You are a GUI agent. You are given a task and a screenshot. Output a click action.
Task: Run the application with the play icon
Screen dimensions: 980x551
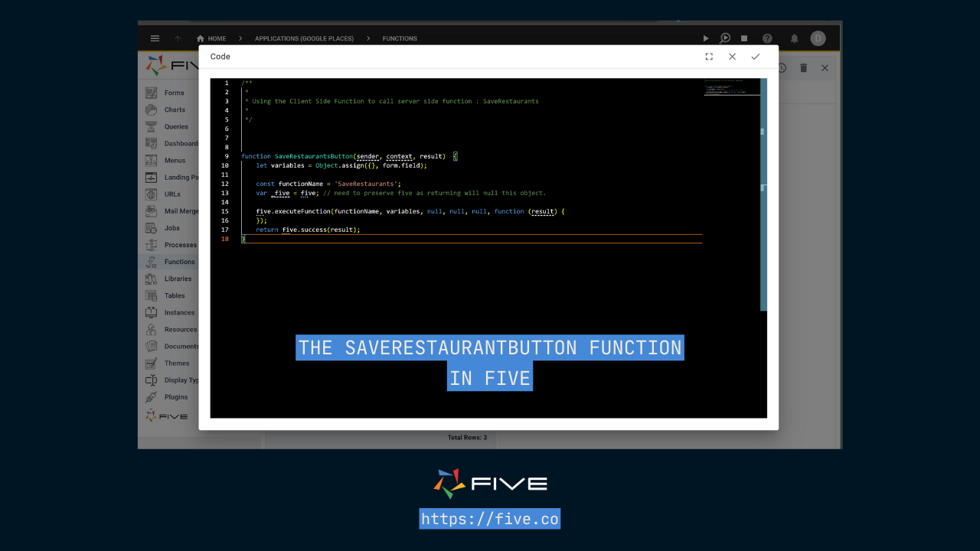click(706, 38)
